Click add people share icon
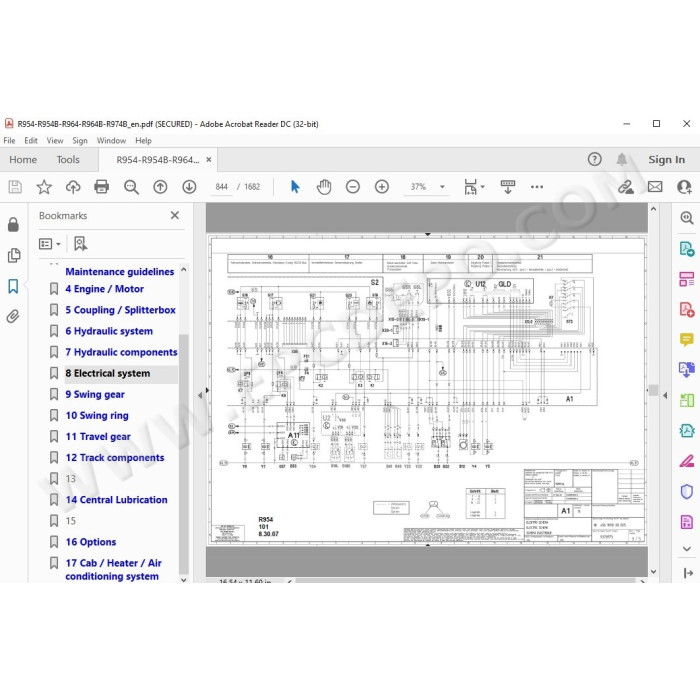Screen dimensions: 700x700 pos(684,187)
